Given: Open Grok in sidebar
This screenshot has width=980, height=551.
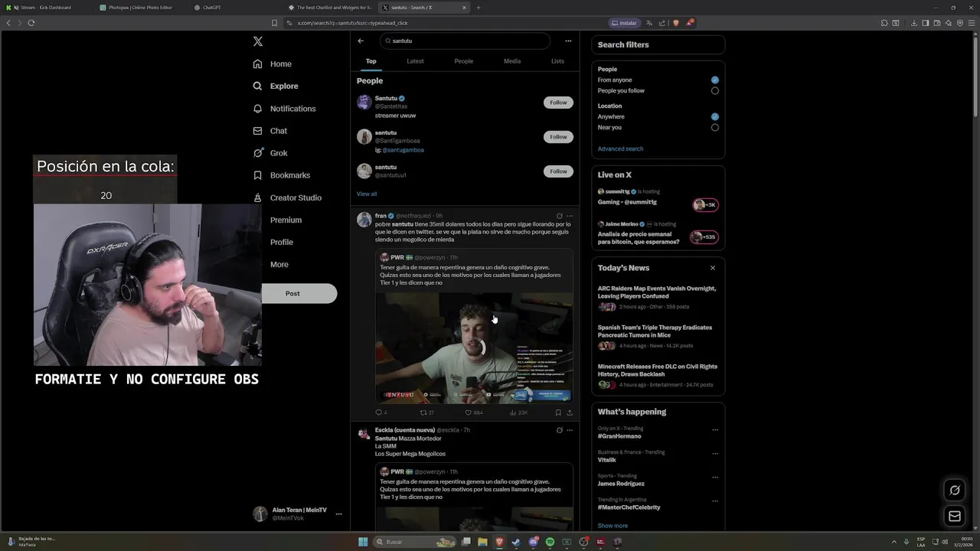Looking at the screenshot, I should click(x=270, y=153).
